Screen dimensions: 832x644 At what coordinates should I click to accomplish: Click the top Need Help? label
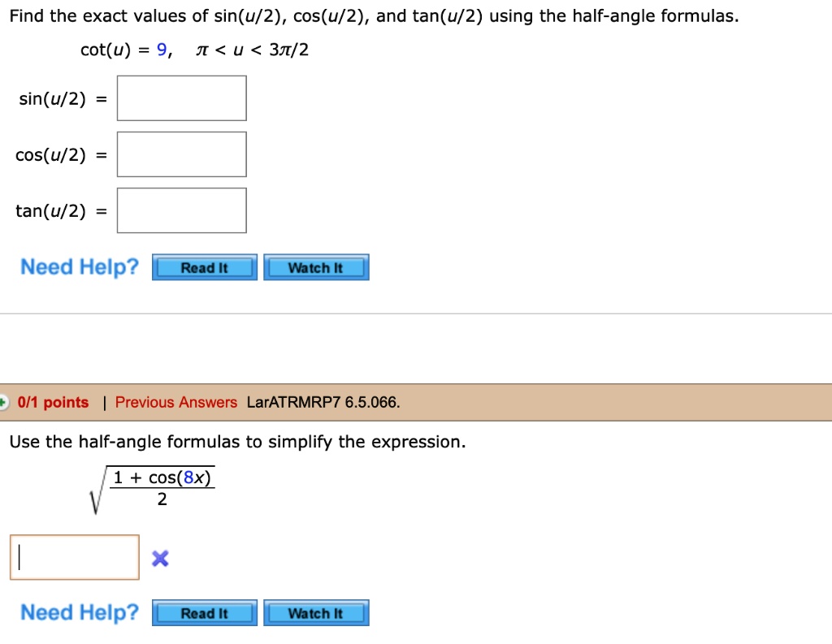click(78, 266)
